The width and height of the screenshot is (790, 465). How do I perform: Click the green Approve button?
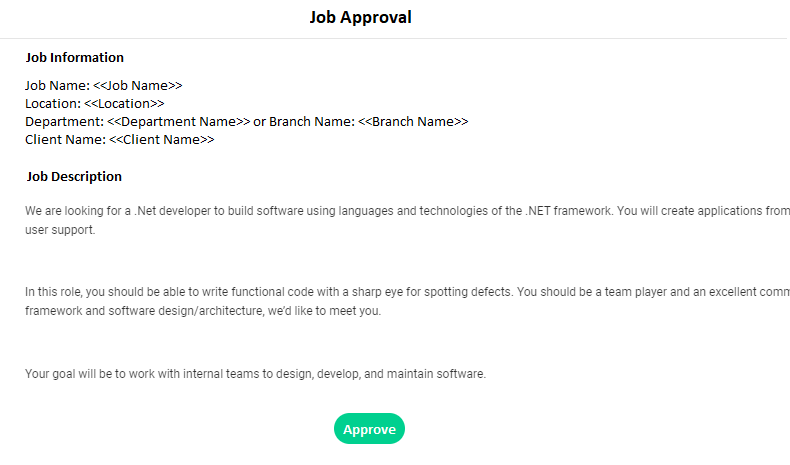[x=369, y=429]
